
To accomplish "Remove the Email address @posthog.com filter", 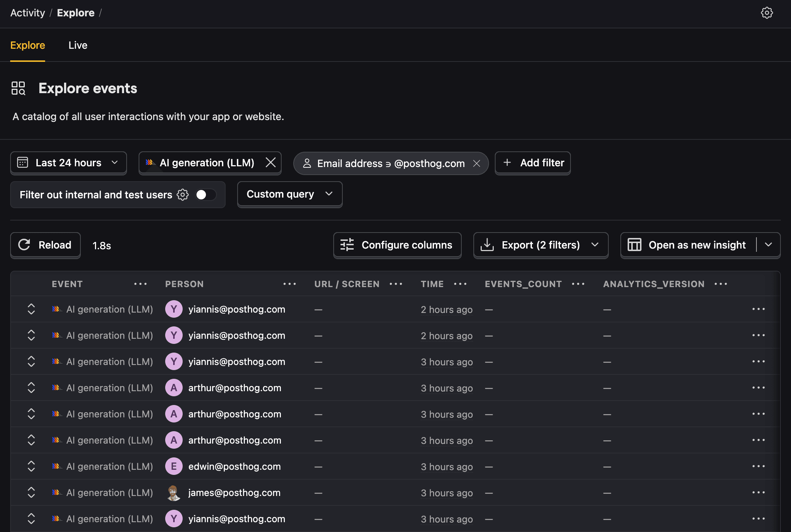I will coord(477,163).
